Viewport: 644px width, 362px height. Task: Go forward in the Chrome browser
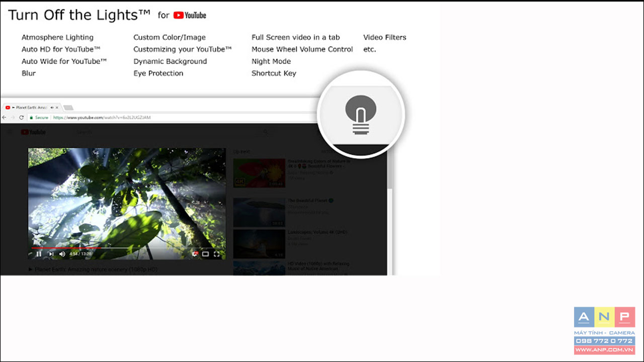pos(13,117)
